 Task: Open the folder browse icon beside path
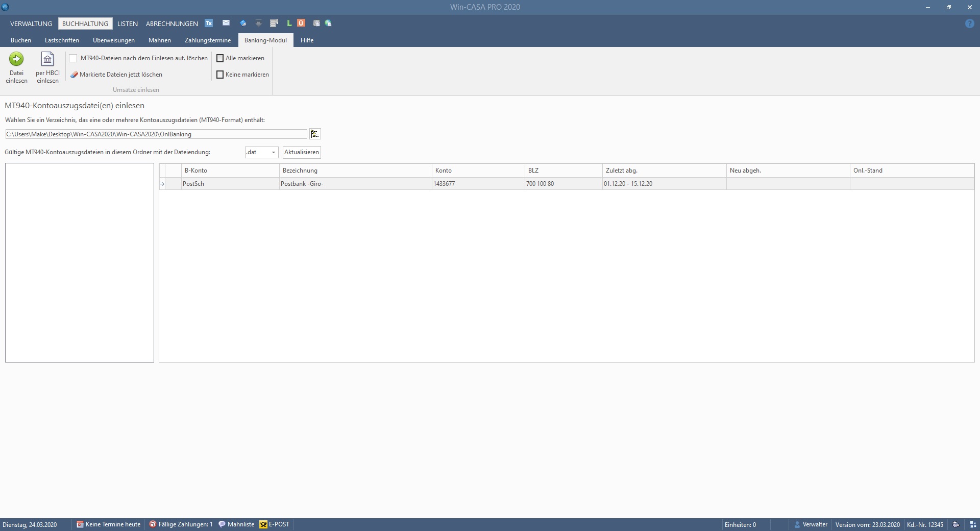click(315, 134)
